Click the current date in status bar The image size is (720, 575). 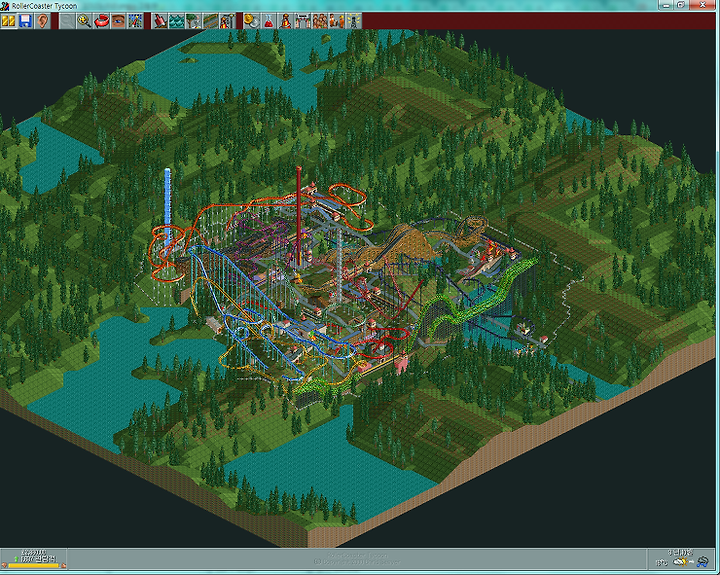pos(681,553)
